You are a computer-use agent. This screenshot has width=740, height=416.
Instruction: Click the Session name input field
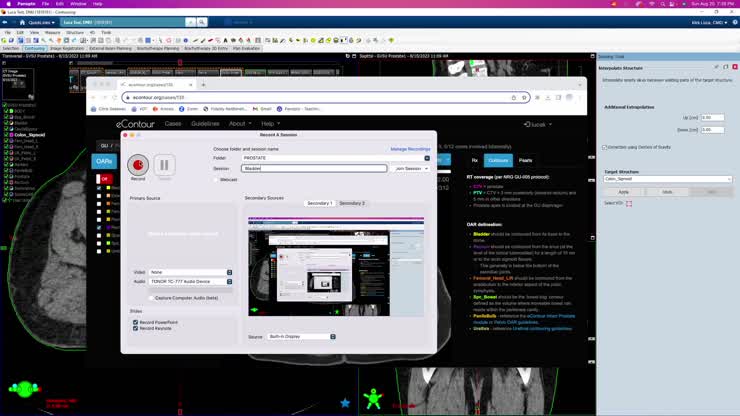314,169
